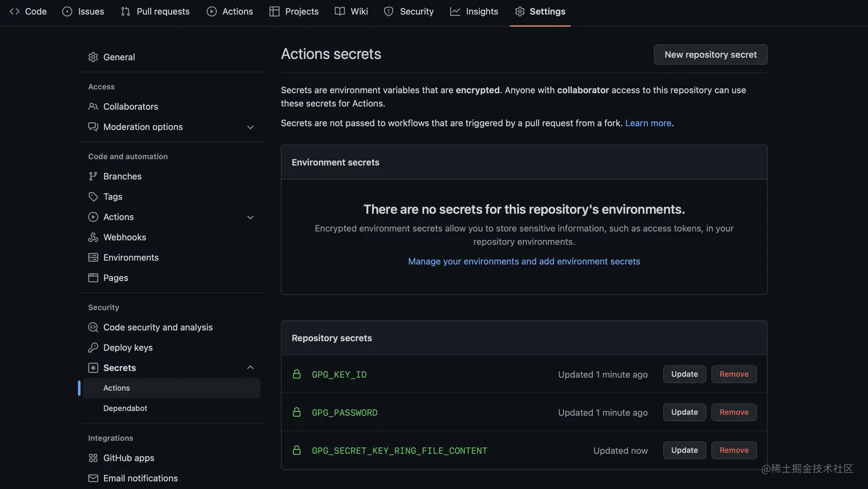
Task: Click the Branches git-branch icon
Action: point(93,176)
